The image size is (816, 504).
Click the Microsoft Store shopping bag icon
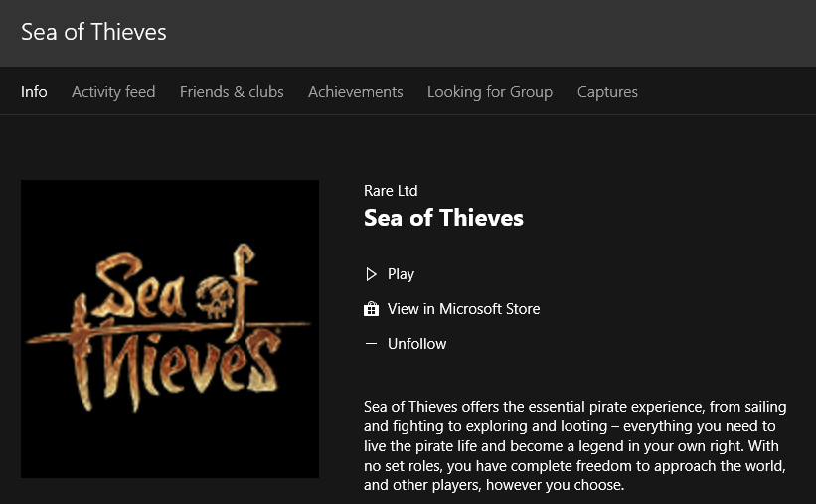[371, 309]
